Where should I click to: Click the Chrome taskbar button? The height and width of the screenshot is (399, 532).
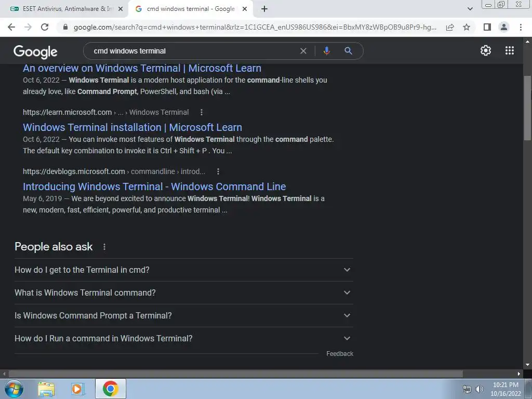[x=111, y=389]
